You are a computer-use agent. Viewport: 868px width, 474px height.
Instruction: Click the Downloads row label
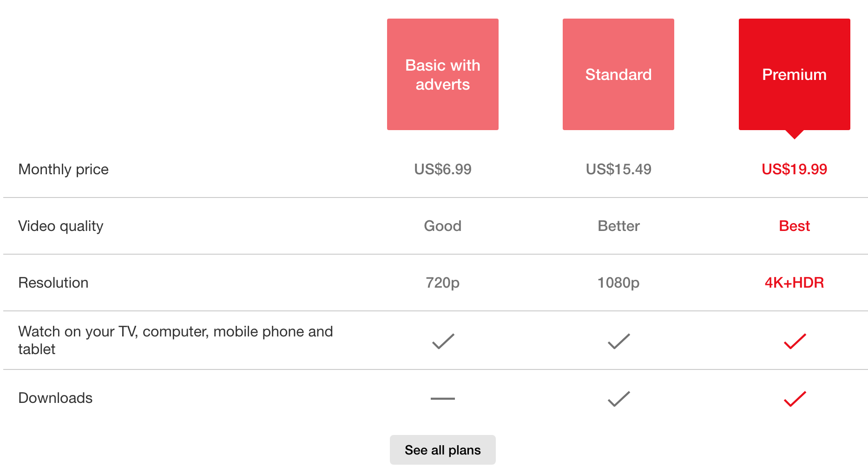[x=55, y=398]
